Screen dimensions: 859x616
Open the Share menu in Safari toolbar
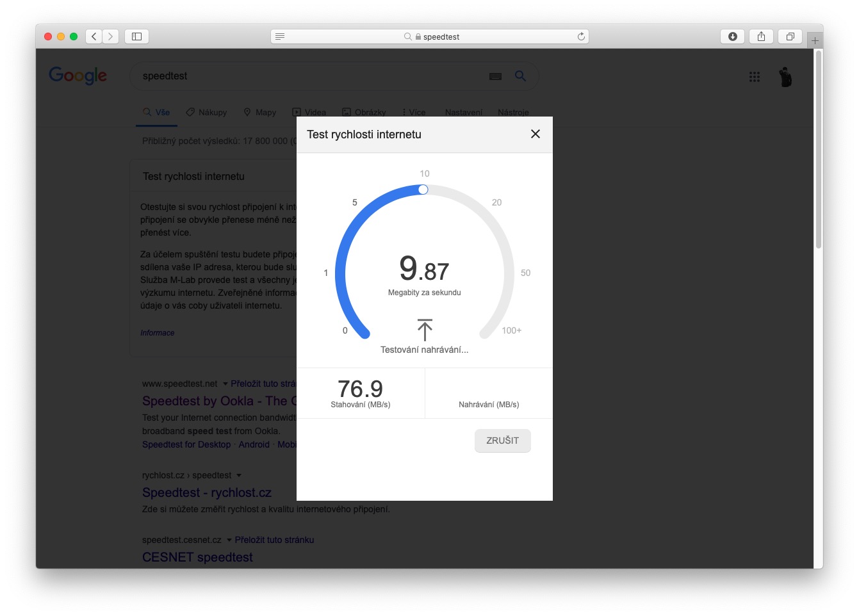point(761,36)
